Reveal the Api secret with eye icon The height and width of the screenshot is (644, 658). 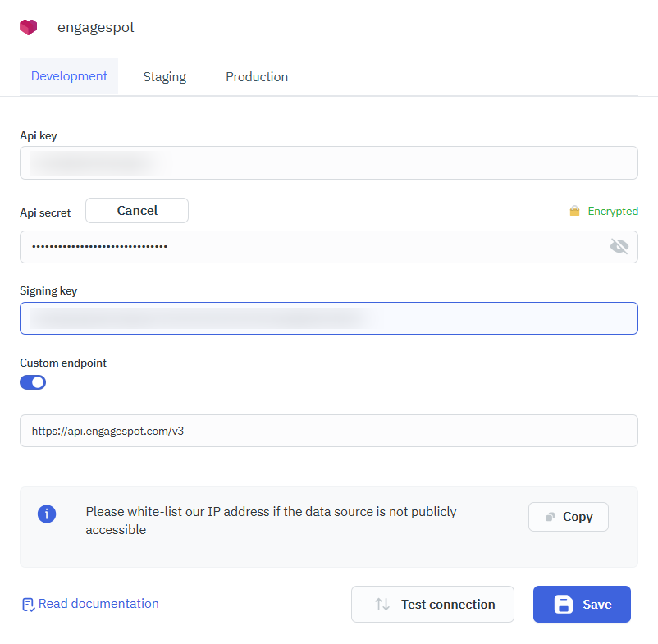[x=619, y=246]
